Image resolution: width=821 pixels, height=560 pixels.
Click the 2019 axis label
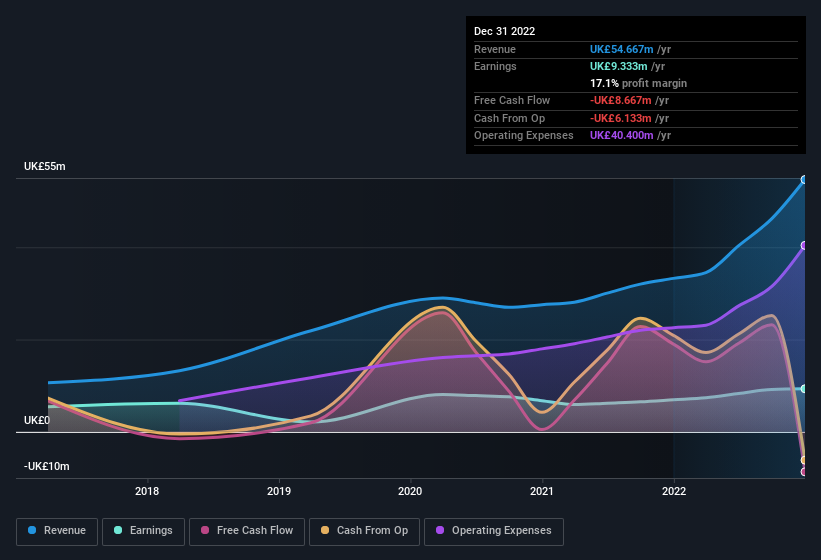point(279,491)
